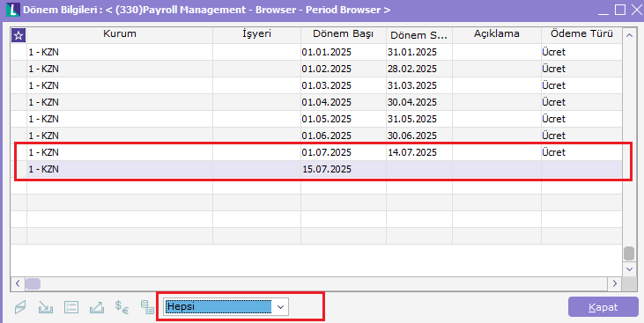Open the Hepsi filter dropdown

tap(226, 306)
